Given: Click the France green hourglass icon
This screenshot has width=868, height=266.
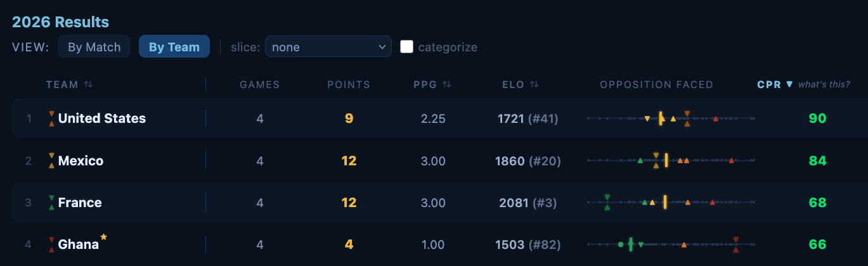Looking at the screenshot, I should (51, 203).
